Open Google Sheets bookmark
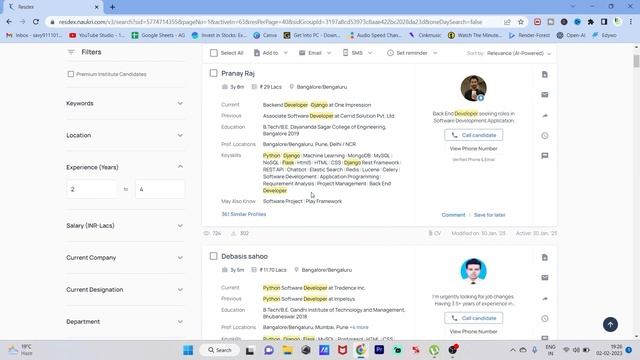The width and height of the screenshot is (640, 360). point(158,35)
